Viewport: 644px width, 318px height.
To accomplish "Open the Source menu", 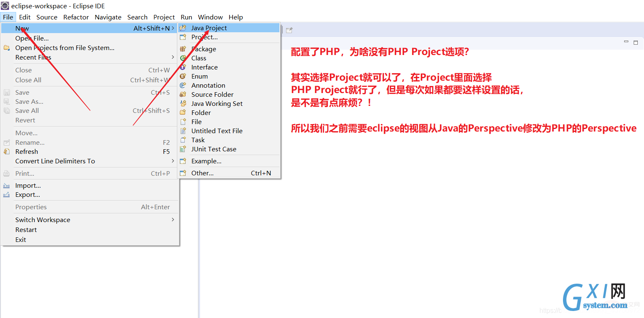I will coord(47,17).
